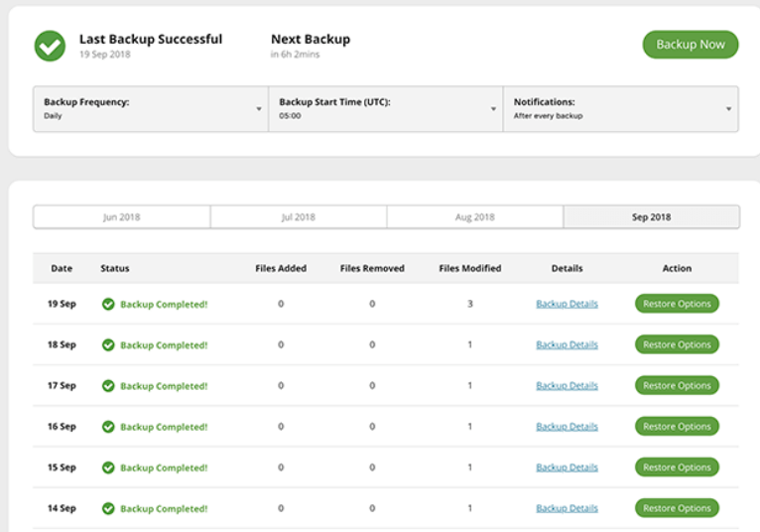Click the 15 Sep green status checkmark

108,467
